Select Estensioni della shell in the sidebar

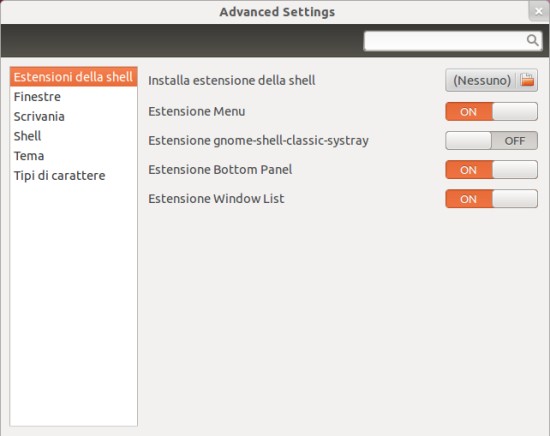73,77
